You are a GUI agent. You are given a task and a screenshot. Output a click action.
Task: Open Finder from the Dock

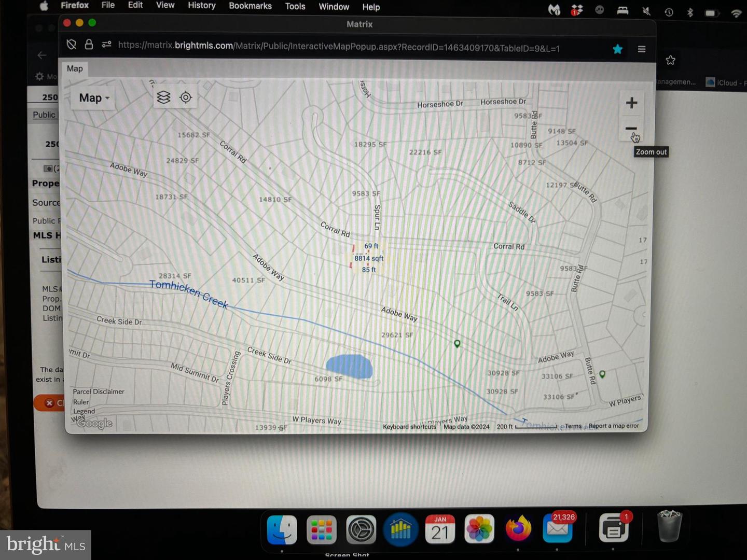(x=282, y=530)
